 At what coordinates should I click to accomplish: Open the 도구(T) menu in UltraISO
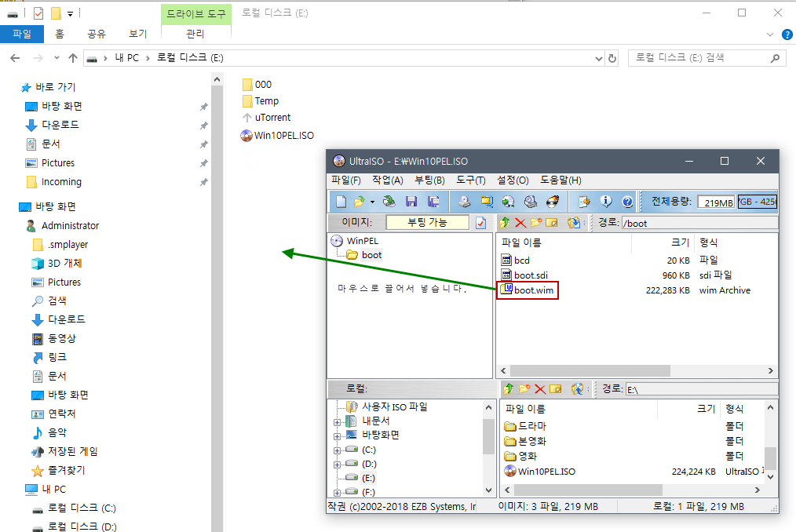(x=470, y=180)
